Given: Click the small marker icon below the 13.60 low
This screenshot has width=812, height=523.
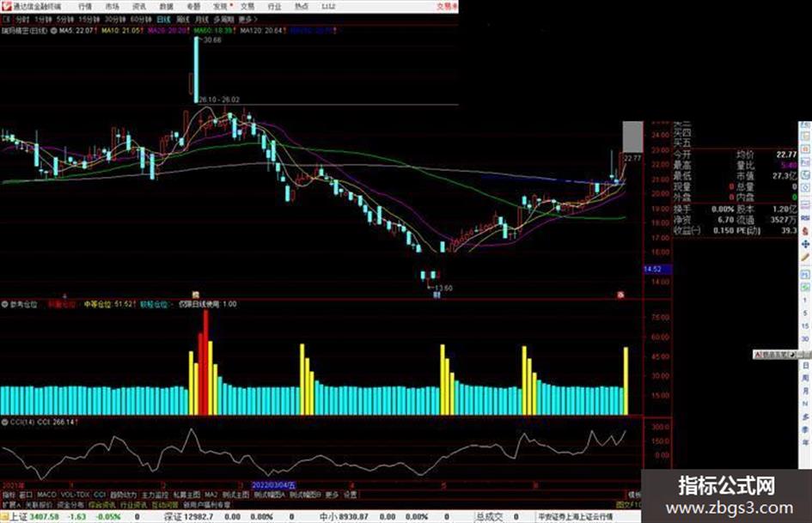Looking at the screenshot, I should (x=437, y=295).
